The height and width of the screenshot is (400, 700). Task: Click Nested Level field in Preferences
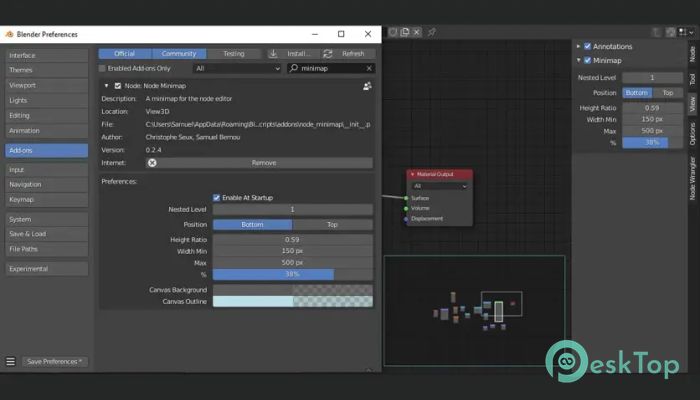(x=292, y=209)
